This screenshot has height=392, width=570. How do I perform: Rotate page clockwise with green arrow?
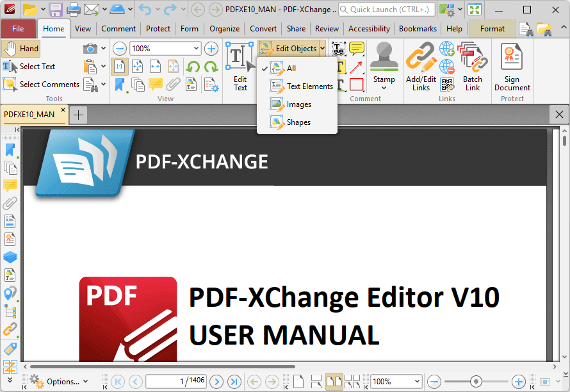click(211, 67)
